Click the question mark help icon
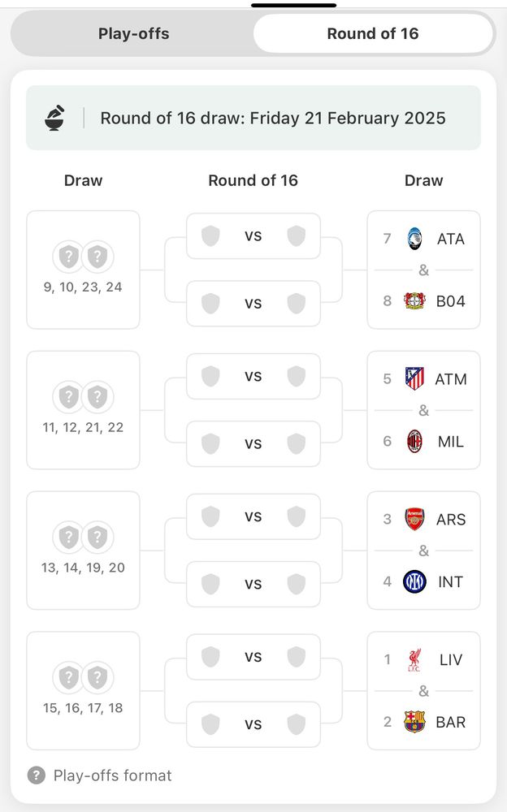Viewport: 507px width, 812px height. point(37,775)
